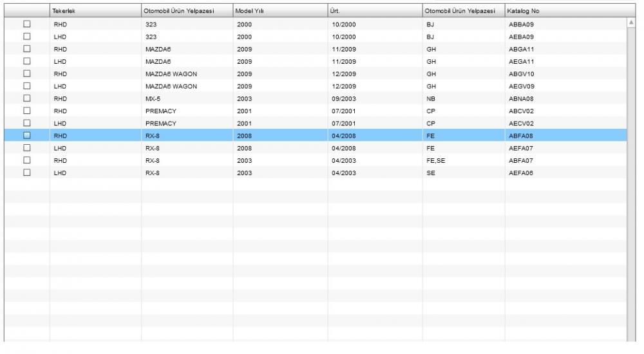Viewport: 644px width, 354px height.
Task: Mark checkbox for RX-8 ABFA07 row
Action: coord(26,160)
